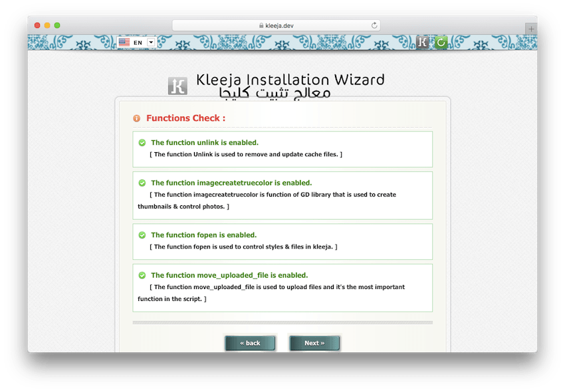The width and height of the screenshot is (565, 392).
Task: Click the orange info icon beside Functions Check
Action: click(136, 118)
